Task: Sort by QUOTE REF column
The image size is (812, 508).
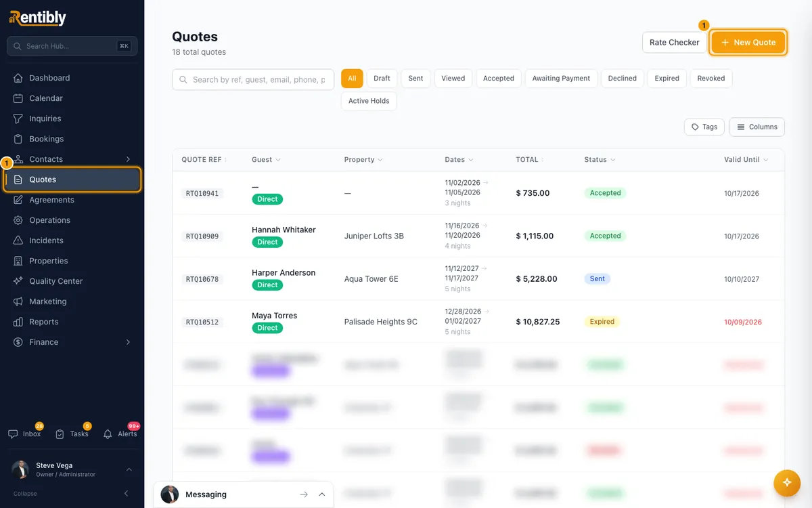Action: (204, 160)
